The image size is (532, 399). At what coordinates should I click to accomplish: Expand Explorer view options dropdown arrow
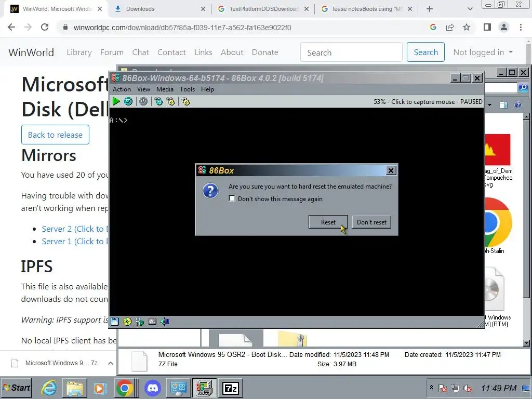489,105
